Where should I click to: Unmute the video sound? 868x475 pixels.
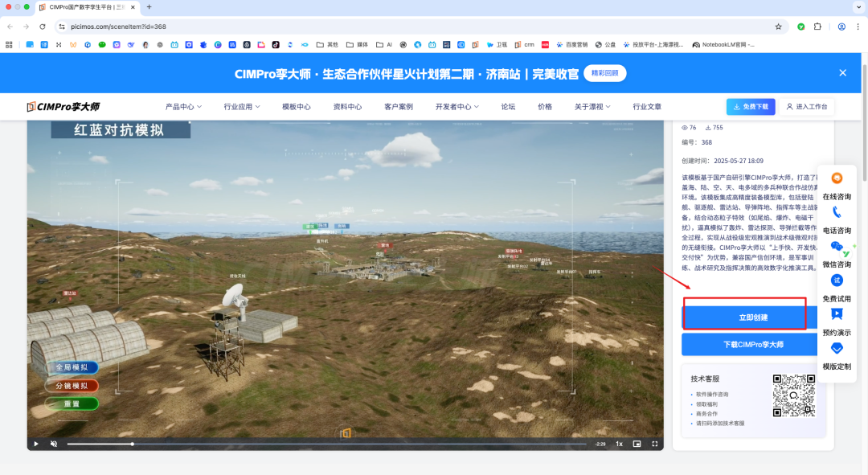54,444
